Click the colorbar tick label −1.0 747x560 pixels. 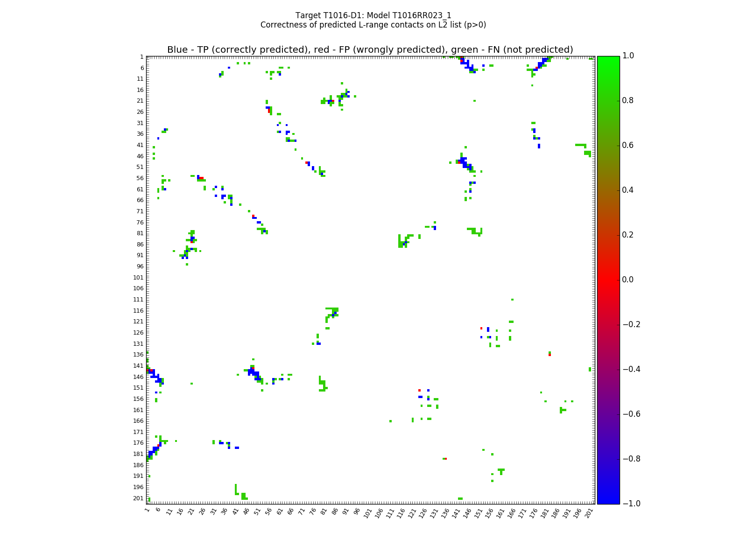629,504
